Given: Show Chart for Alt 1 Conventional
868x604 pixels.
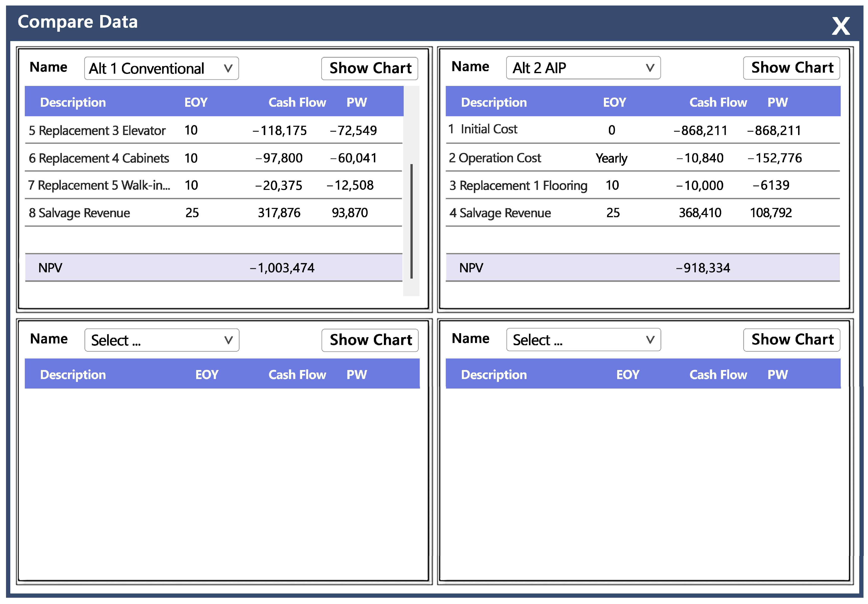Looking at the screenshot, I should 369,68.
